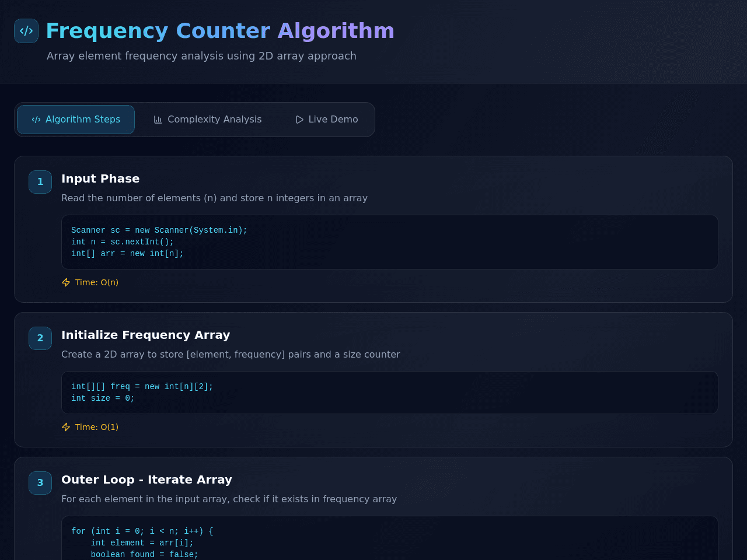Click the step 2 number badge
747x560 pixels.
40,338
